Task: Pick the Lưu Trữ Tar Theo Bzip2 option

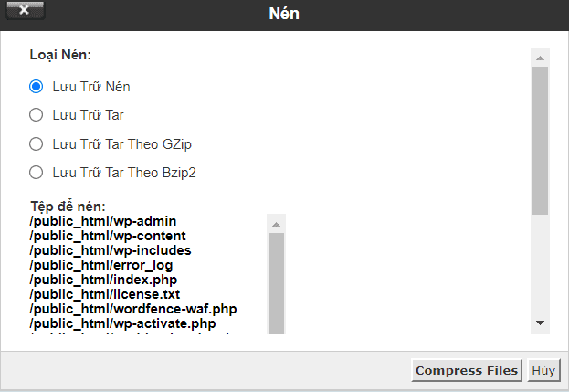Action: 37,172
